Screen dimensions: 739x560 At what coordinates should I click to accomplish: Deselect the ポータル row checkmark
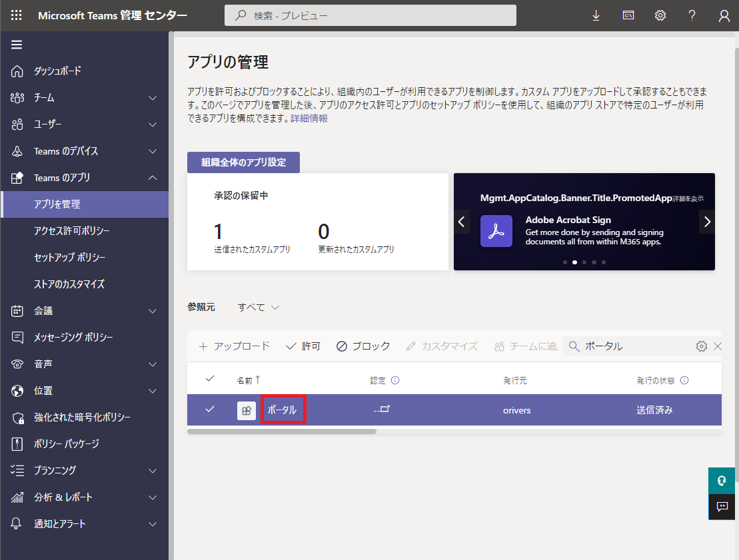pos(210,410)
